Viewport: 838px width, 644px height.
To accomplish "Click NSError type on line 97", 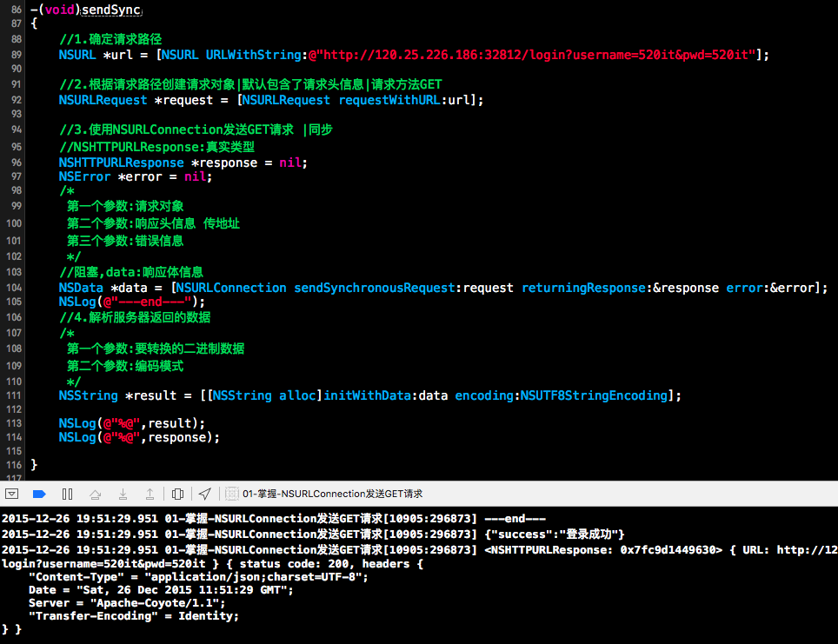I will click(x=84, y=177).
